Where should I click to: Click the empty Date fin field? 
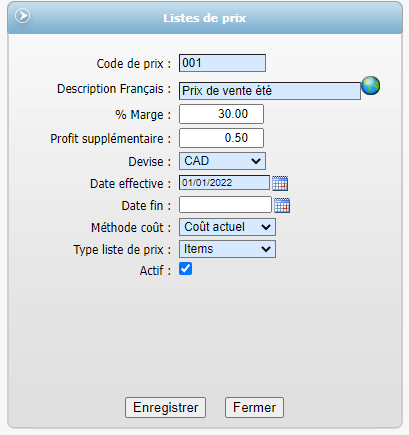pyautogui.click(x=225, y=205)
